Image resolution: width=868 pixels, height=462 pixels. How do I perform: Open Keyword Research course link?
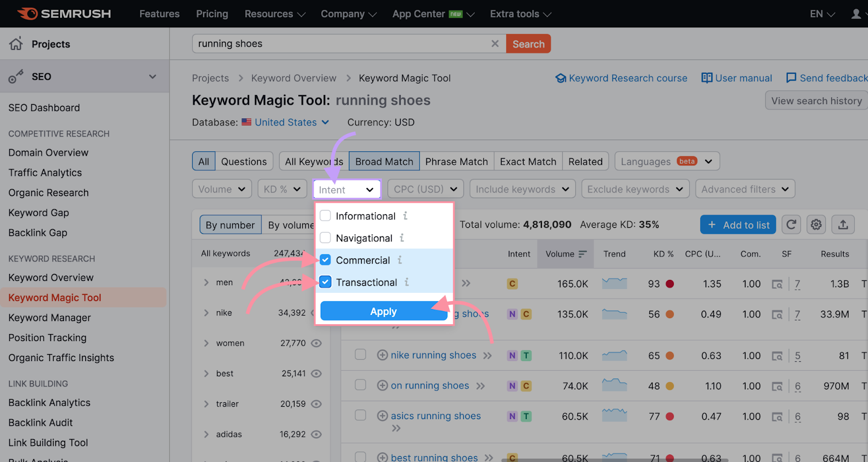pyautogui.click(x=622, y=78)
